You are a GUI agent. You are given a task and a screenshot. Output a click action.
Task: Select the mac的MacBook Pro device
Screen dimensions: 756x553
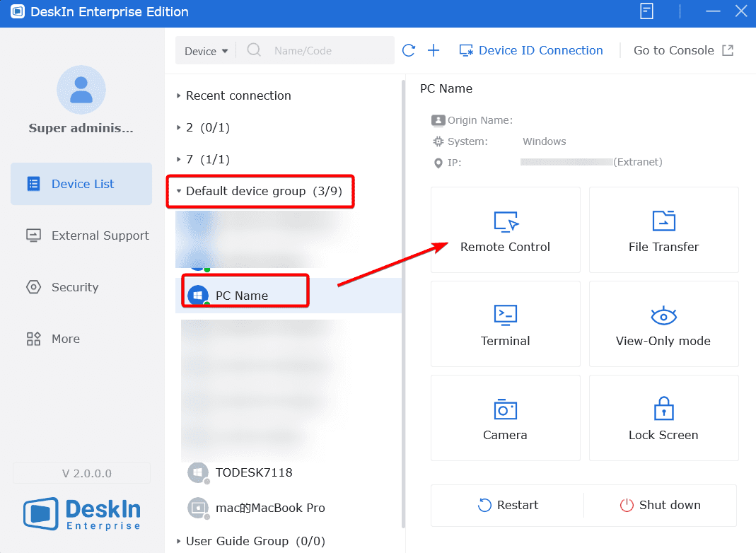289,508
